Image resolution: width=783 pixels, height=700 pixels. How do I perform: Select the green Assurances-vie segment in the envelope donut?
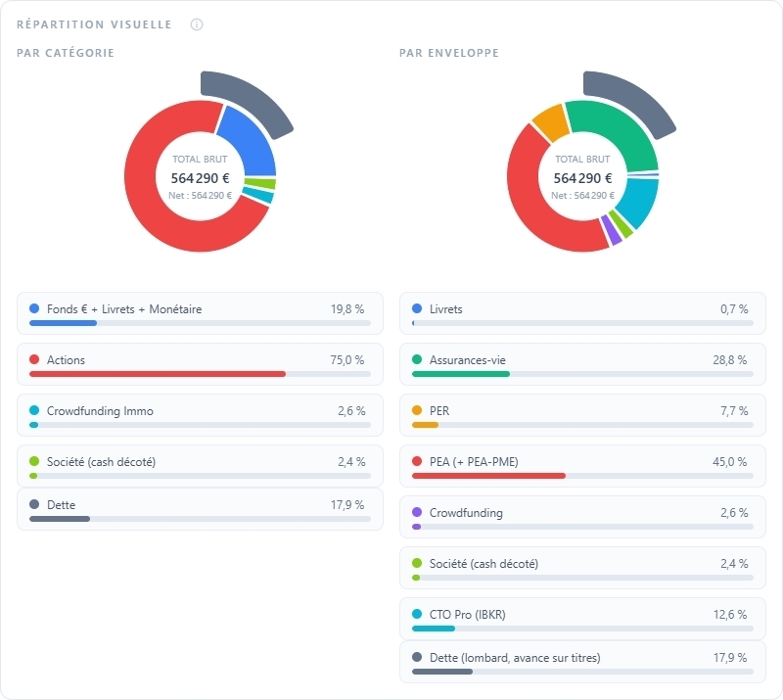[620, 130]
